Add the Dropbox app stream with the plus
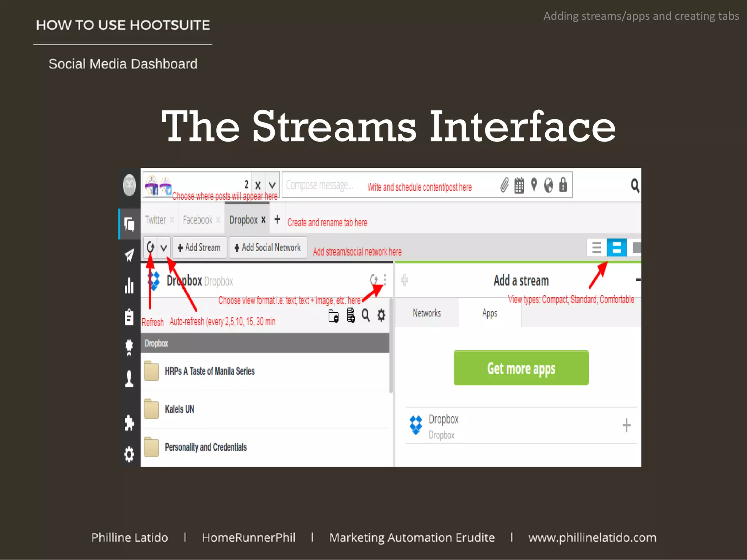Image resolution: width=747 pixels, height=560 pixels. pyautogui.click(x=627, y=425)
